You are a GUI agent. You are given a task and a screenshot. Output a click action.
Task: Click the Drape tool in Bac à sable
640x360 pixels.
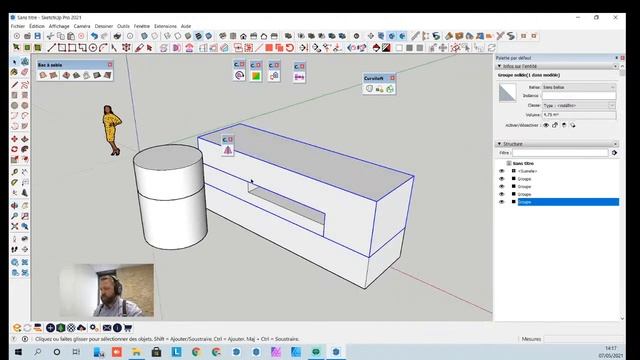87,75
